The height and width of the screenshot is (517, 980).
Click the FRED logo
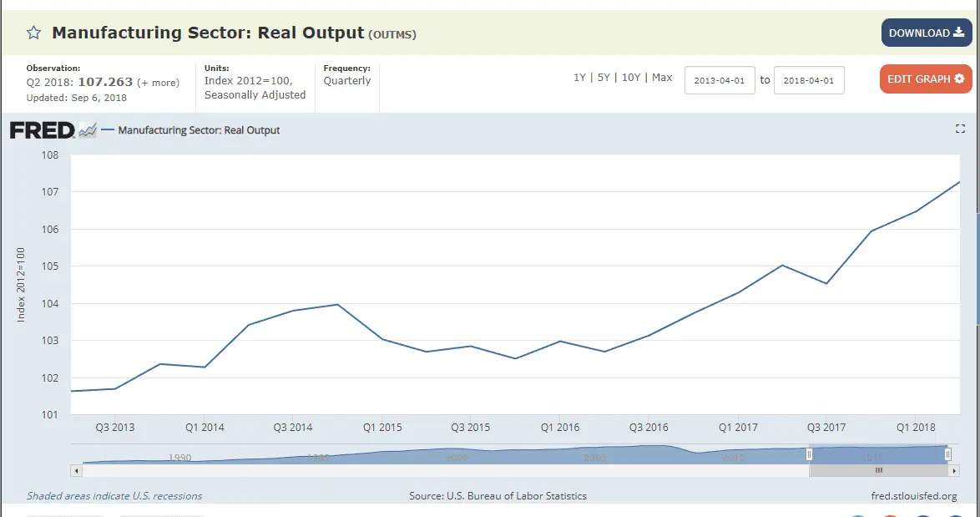(53, 130)
